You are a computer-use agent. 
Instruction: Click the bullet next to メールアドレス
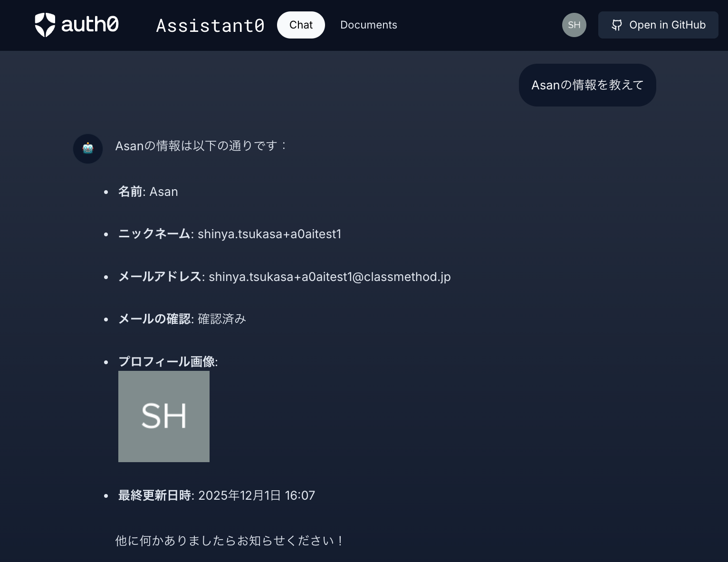[x=105, y=277]
